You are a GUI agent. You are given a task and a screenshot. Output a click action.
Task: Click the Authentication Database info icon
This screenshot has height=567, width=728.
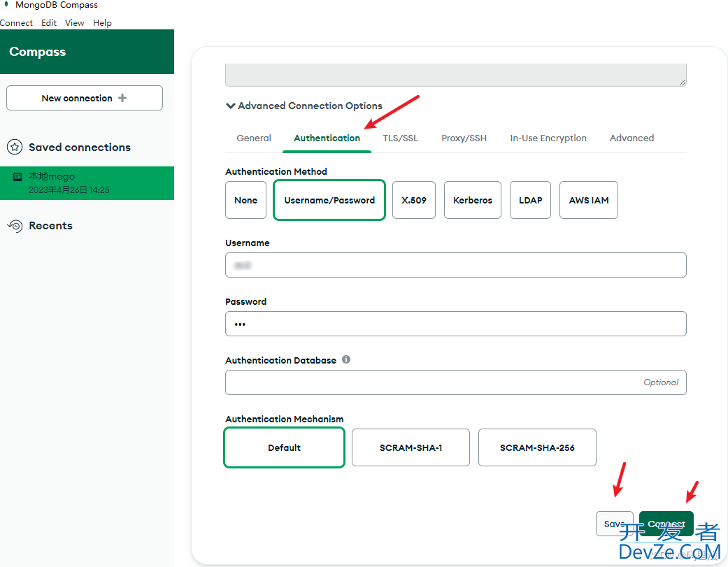pyautogui.click(x=346, y=359)
